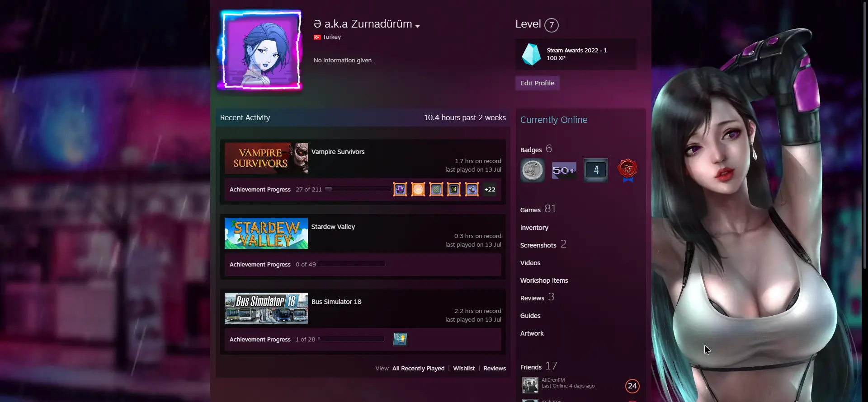This screenshot has width=868, height=402.
Task: Click the "0.3 hrs on record" text
Action: pyautogui.click(x=478, y=236)
